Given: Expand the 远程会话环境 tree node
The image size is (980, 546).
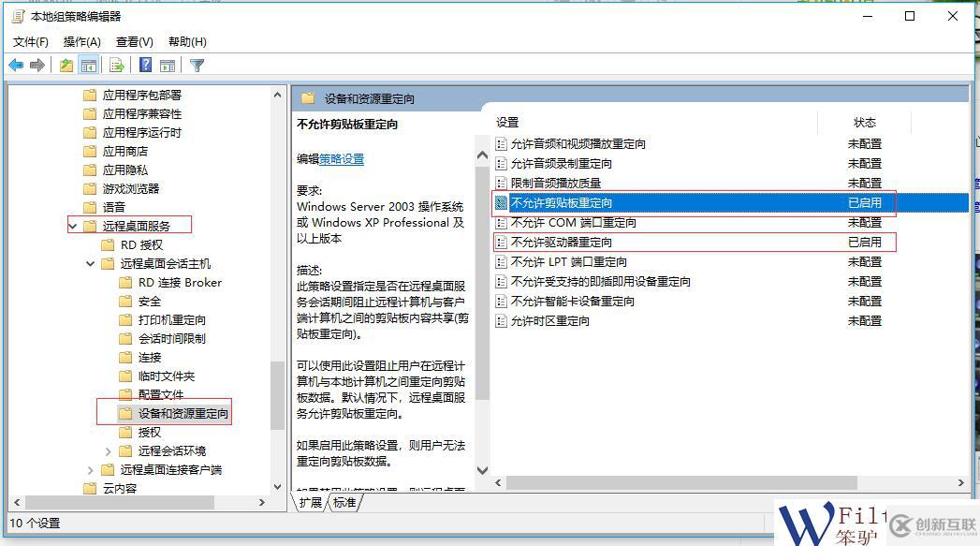Looking at the screenshot, I should point(109,450).
